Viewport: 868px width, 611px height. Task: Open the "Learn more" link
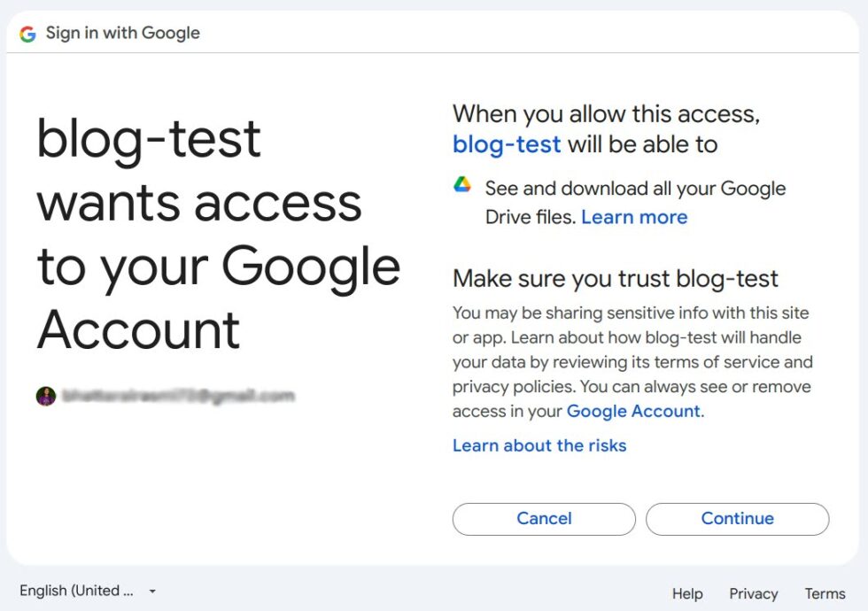[634, 217]
